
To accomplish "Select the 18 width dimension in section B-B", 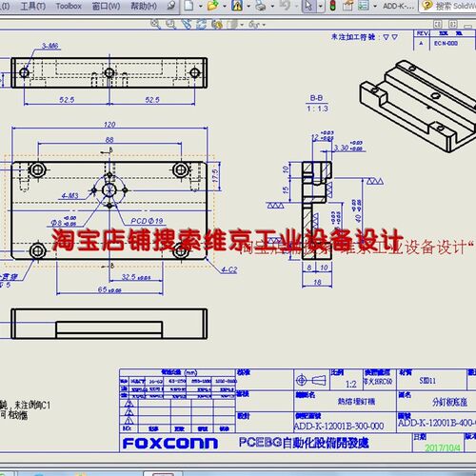I will click(x=317, y=282).
